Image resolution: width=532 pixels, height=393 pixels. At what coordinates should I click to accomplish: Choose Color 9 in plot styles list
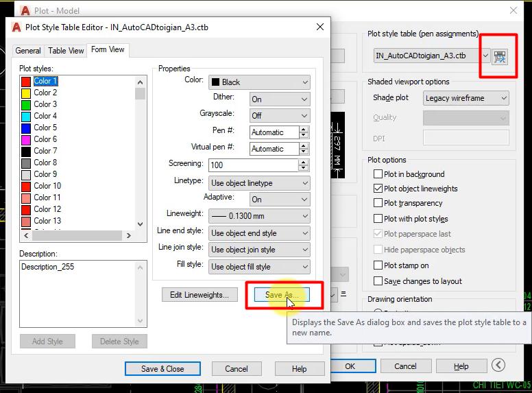(45, 174)
